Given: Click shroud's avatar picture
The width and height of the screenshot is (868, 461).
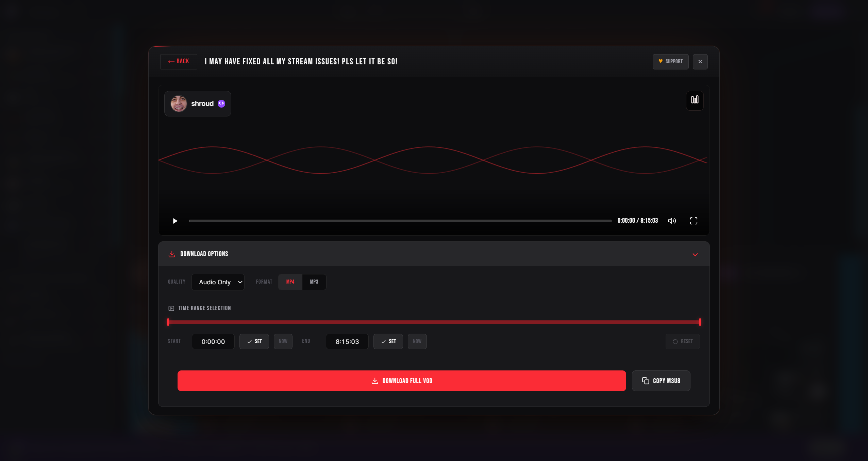Looking at the screenshot, I should (x=179, y=104).
